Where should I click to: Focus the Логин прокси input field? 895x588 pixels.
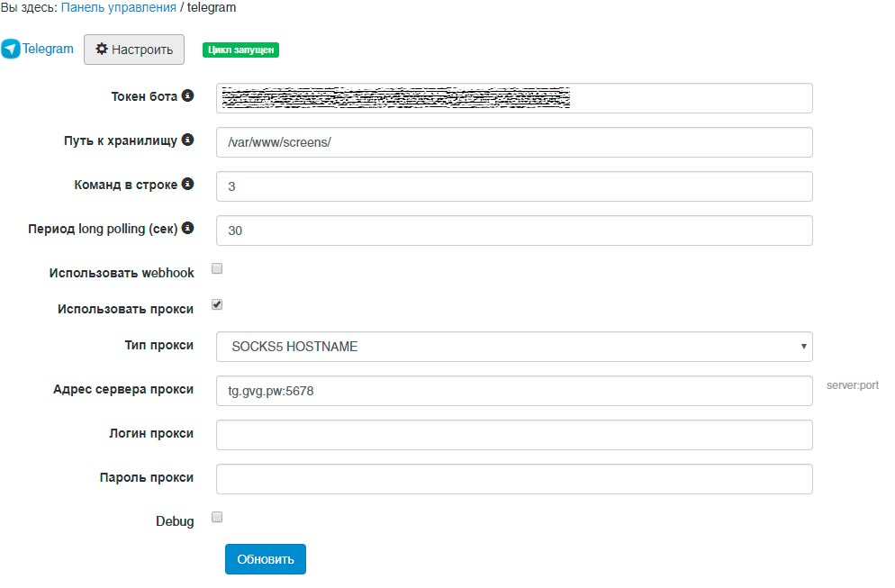513,435
